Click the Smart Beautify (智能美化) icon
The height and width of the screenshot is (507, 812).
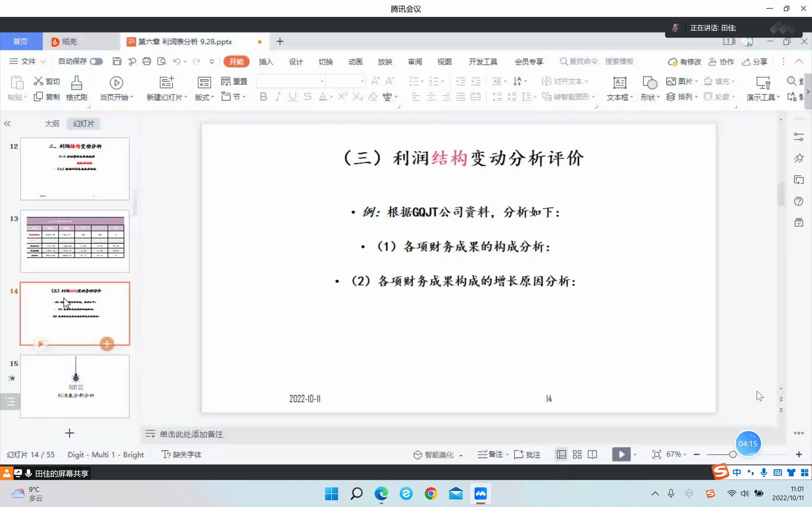(x=418, y=454)
